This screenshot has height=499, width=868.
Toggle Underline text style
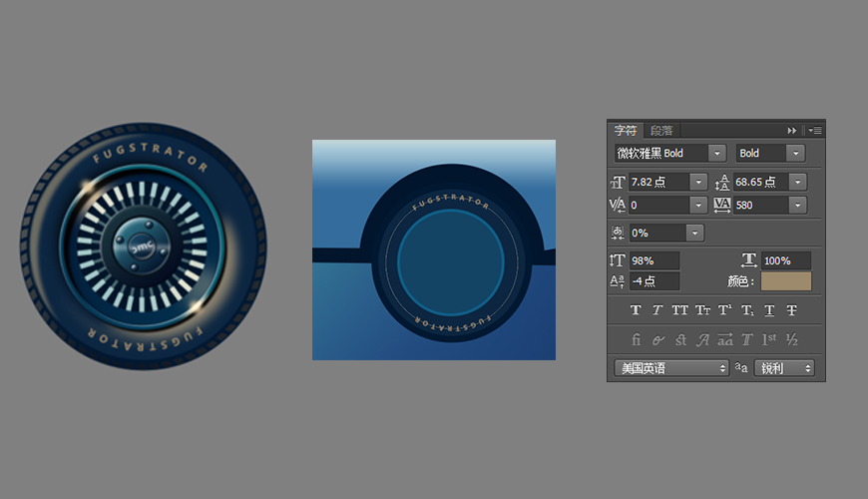tap(769, 310)
